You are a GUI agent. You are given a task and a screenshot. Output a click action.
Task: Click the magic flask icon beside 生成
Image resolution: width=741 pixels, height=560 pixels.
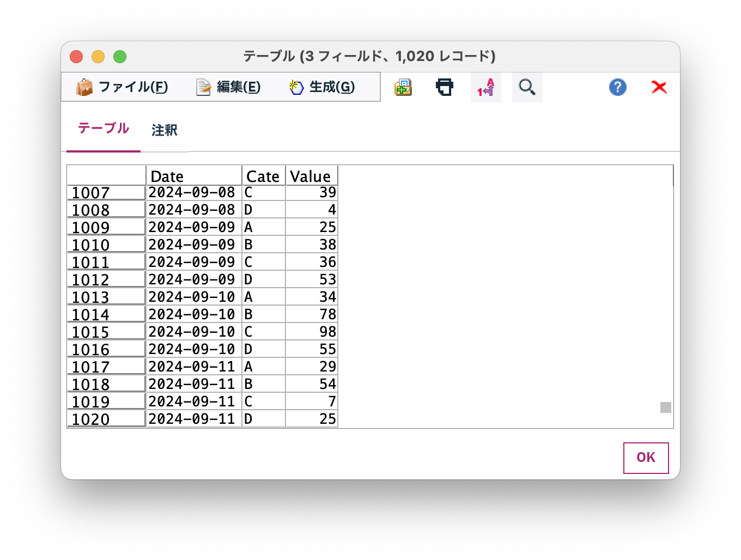click(x=296, y=87)
